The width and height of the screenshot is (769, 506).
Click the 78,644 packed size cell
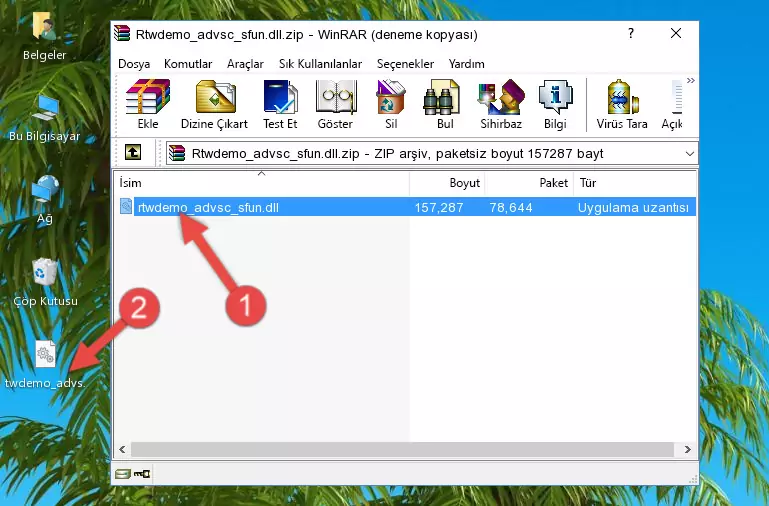(511, 207)
